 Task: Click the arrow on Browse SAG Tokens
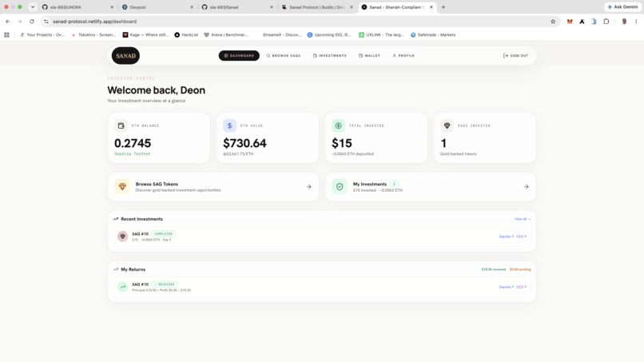click(x=309, y=186)
